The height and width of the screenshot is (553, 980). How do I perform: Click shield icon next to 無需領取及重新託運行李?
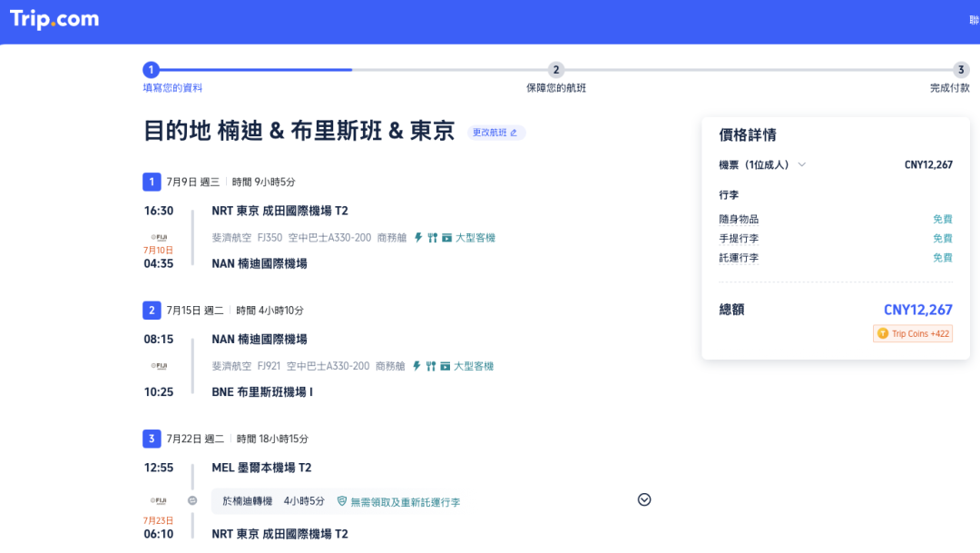pyautogui.click(x=342, y=501)
